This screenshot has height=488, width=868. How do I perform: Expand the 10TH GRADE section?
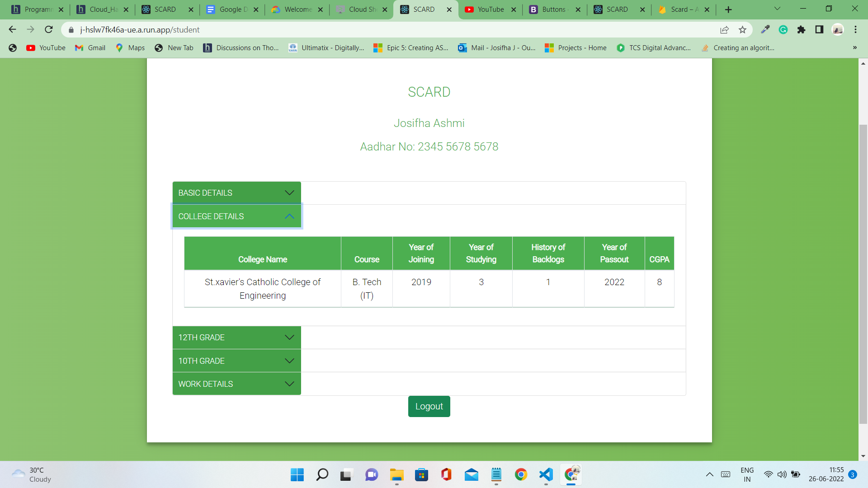pos(236,361)
